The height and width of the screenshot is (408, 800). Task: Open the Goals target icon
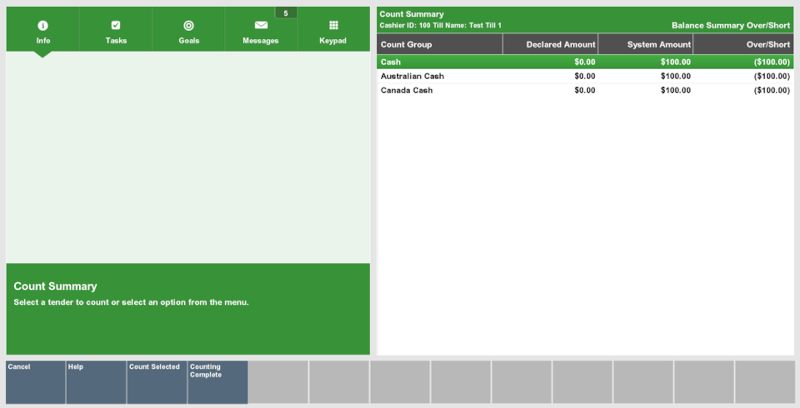tap(189, 26)
